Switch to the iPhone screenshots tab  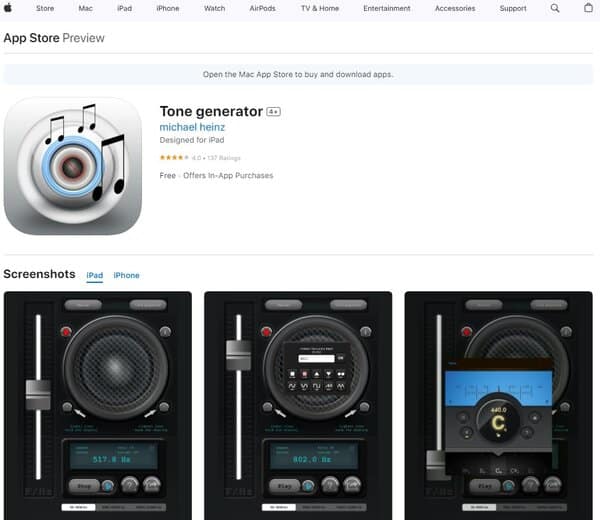coord(126,275)
